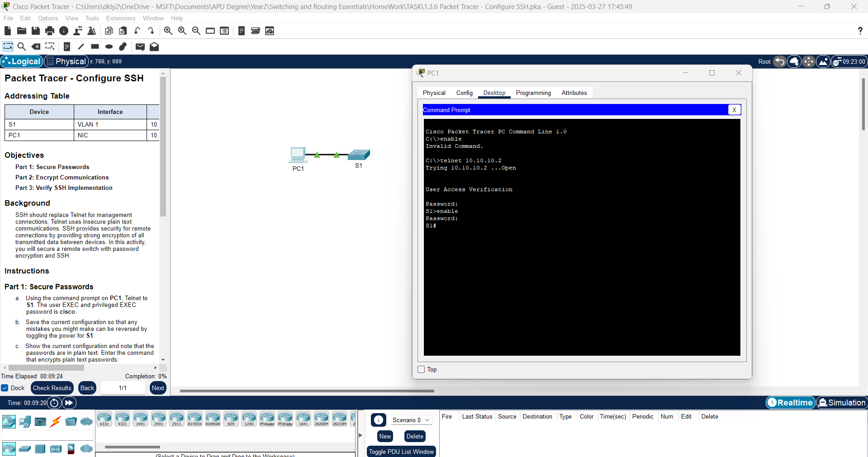Select the Simple PDU tool
868x457 pixels.
pos(140,47)
